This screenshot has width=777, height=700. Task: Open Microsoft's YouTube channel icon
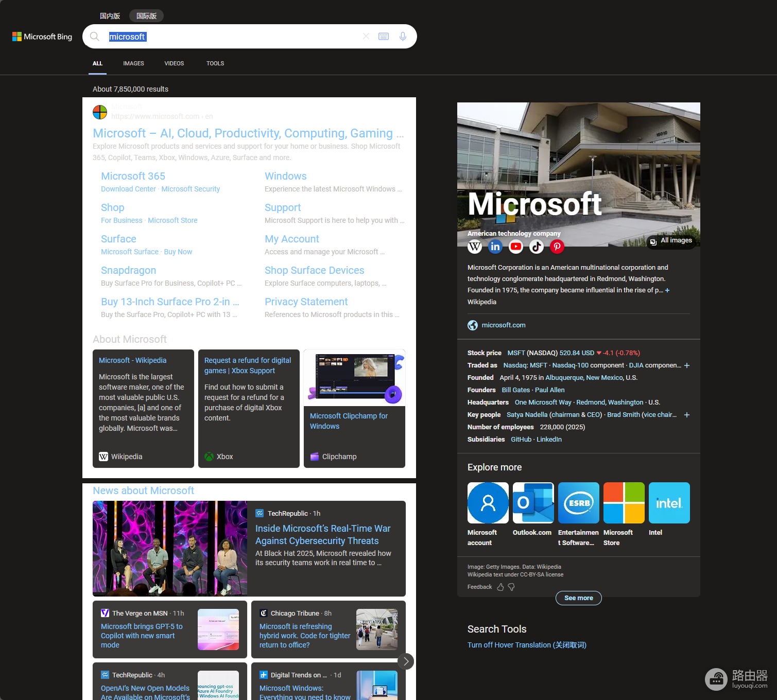pos(516,247)
